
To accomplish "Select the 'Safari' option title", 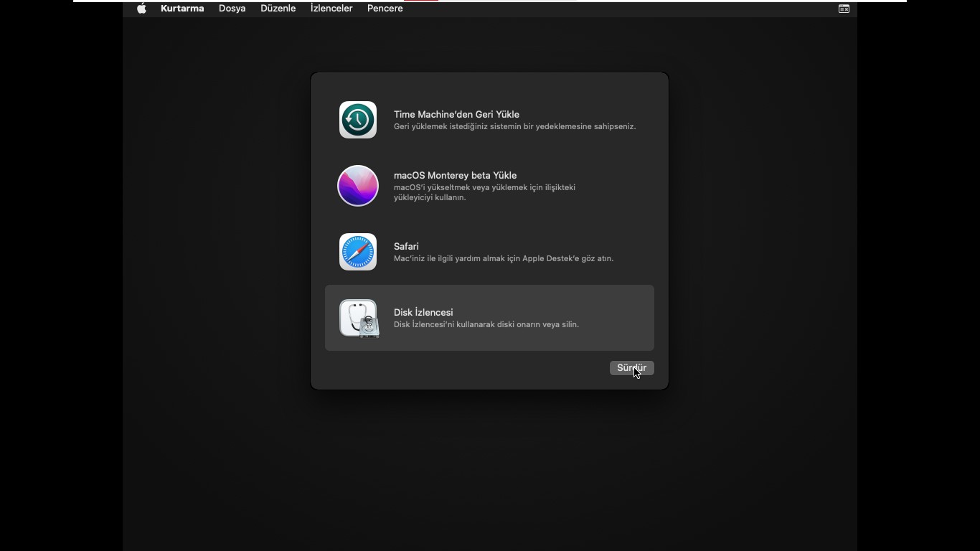I will coord(406,246).
